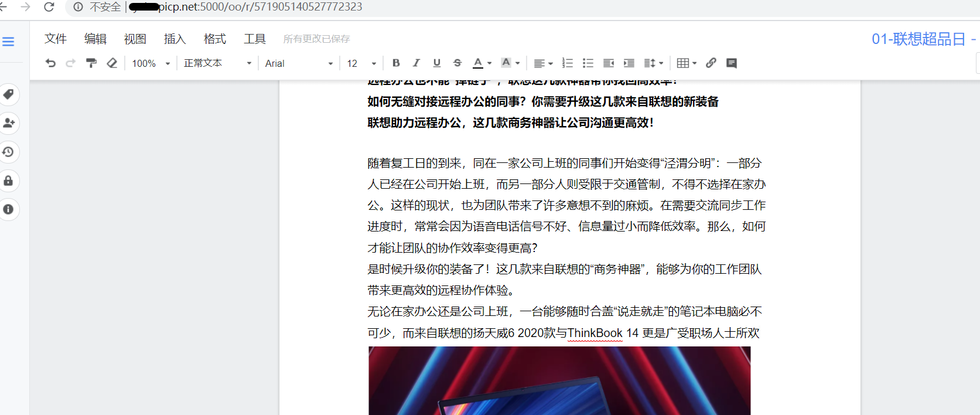Click the laptop image in the document

tap(559, 380)
